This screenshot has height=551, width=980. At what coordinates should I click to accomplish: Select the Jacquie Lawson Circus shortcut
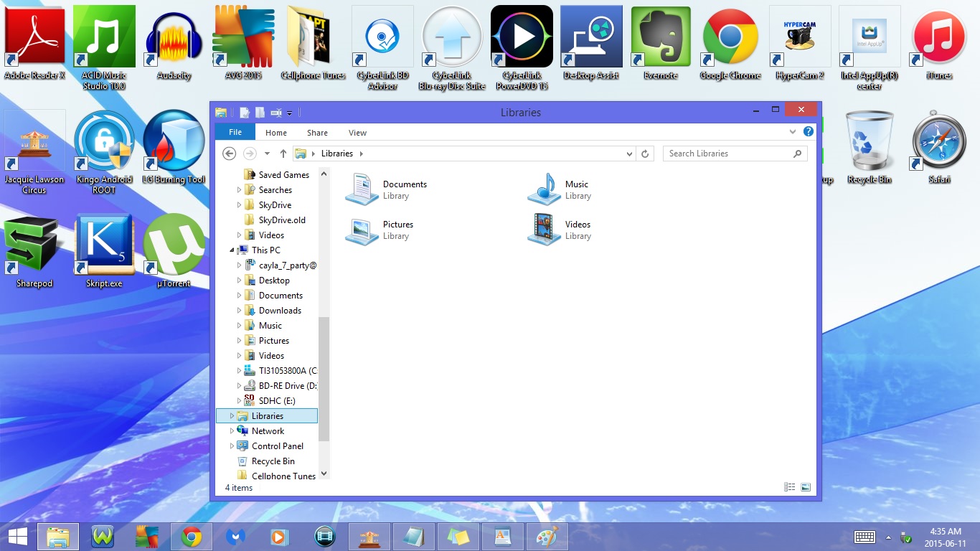pos(34,151)
